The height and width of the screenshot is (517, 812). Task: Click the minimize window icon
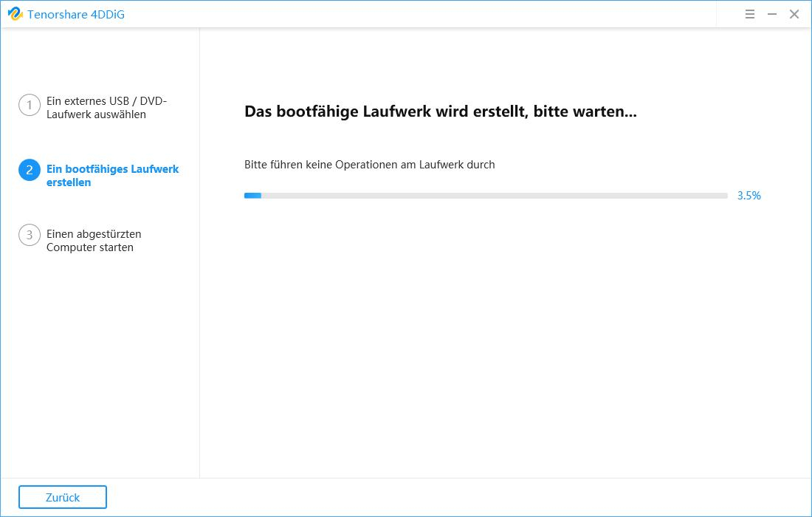point(771,14)
